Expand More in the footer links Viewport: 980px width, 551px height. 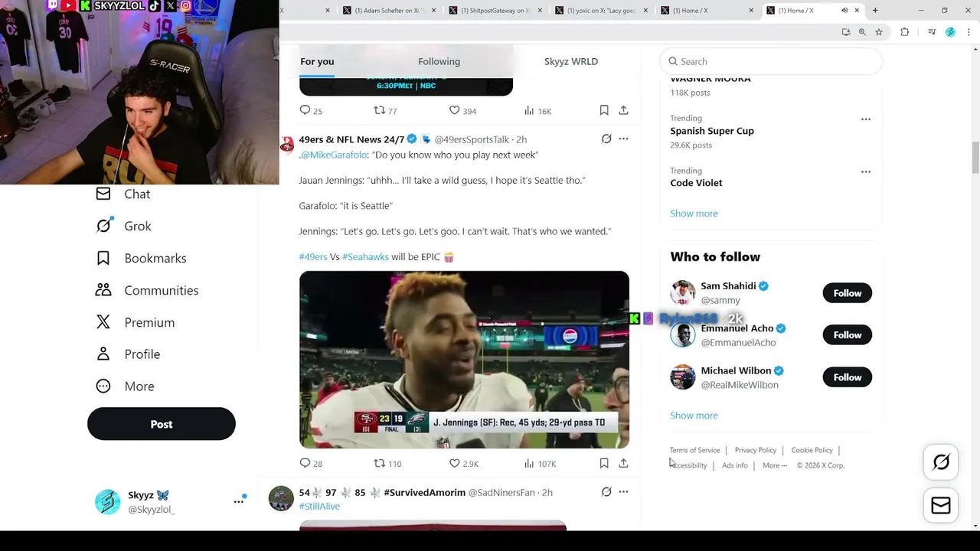[774, 465]
